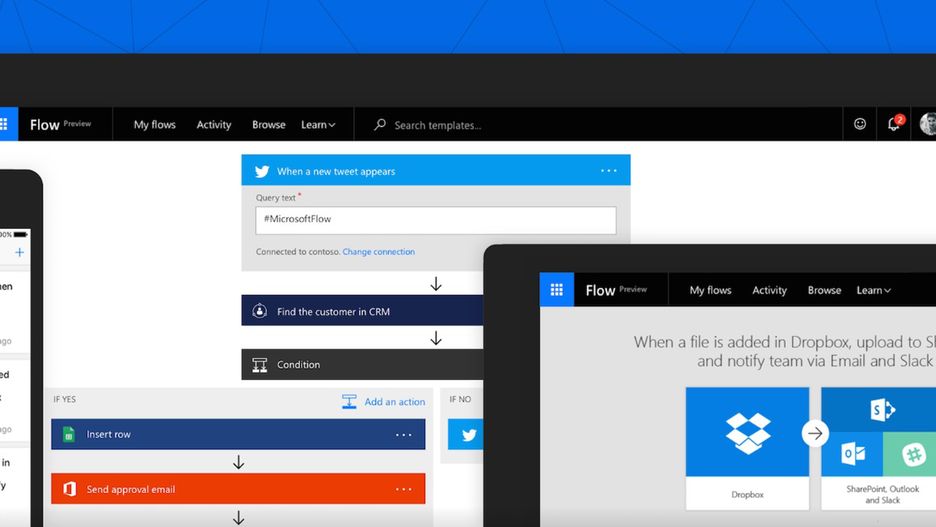Screen dimensions: 936x527
Task: Open the notifications bell with badge
Action: [894, 124]
